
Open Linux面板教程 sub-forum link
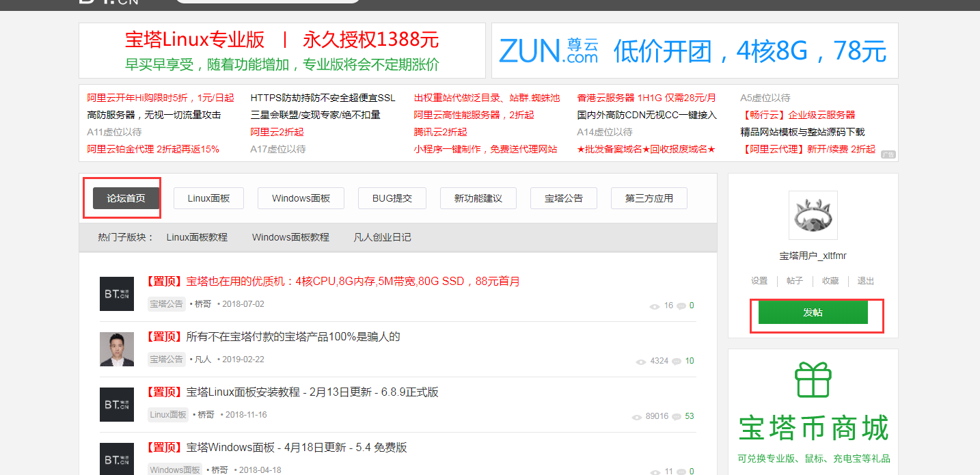pyautogui.click(x=197, y=237)
